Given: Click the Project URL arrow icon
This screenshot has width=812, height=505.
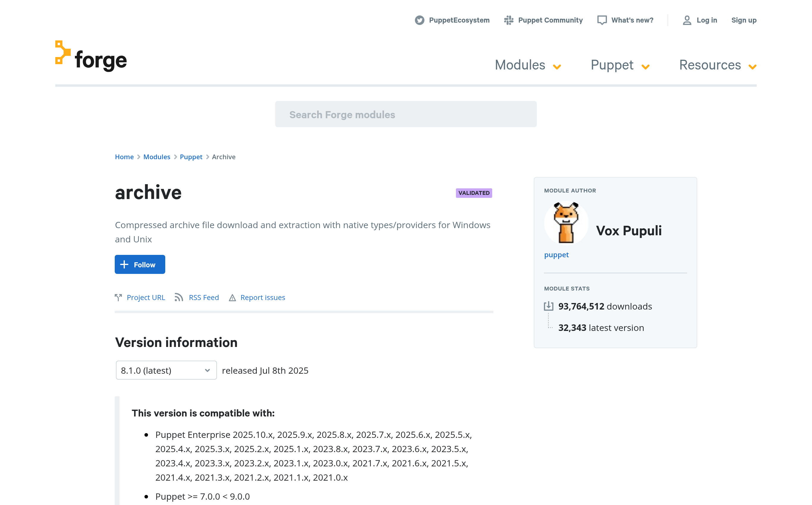Looking at the screenshot, I should pos(118,297).
